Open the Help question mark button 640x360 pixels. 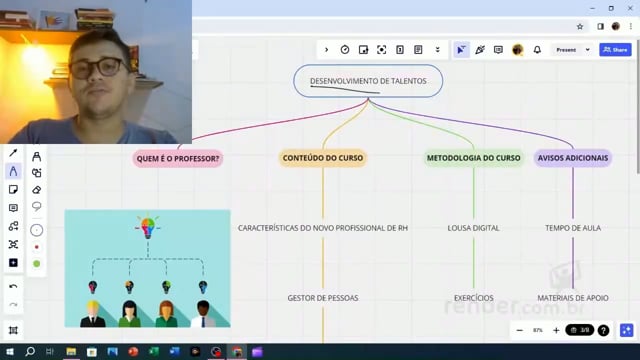coord(603,330)
